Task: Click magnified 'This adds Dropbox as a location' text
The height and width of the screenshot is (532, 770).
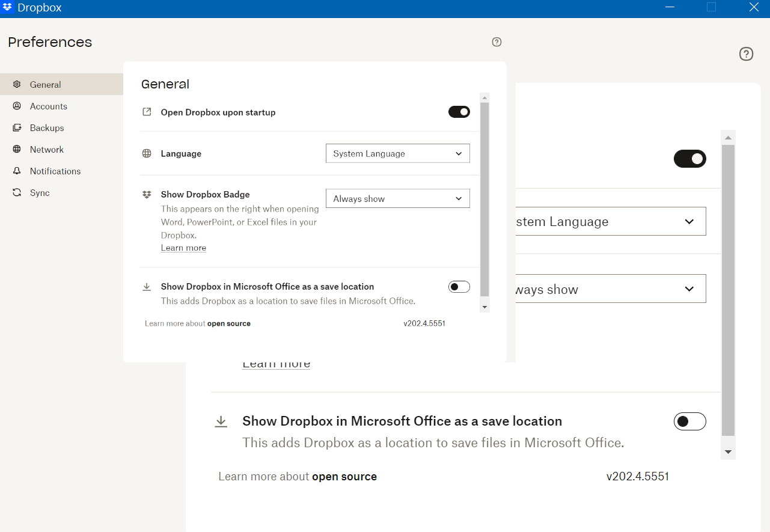Action: click(433, 443)
